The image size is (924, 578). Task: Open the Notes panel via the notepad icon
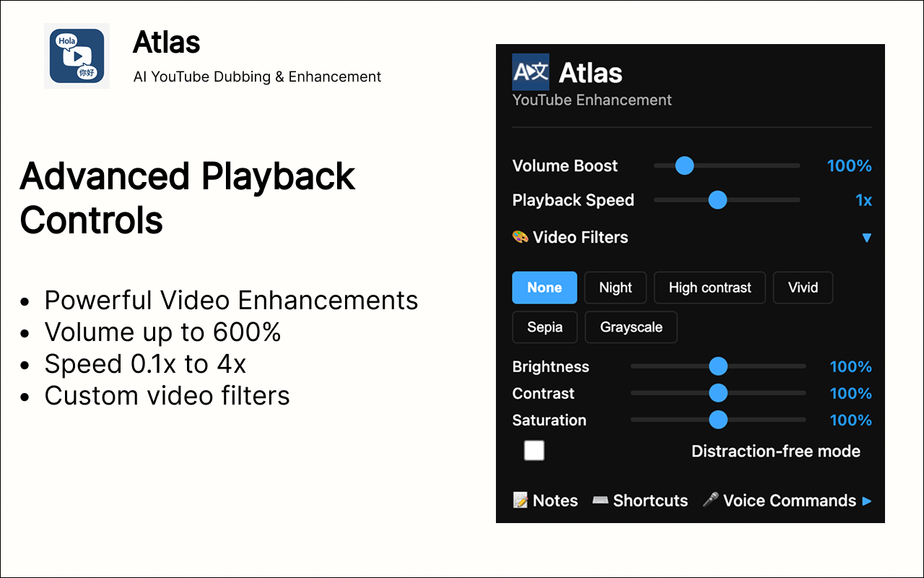pyautogui.click(x=521, y=500)
